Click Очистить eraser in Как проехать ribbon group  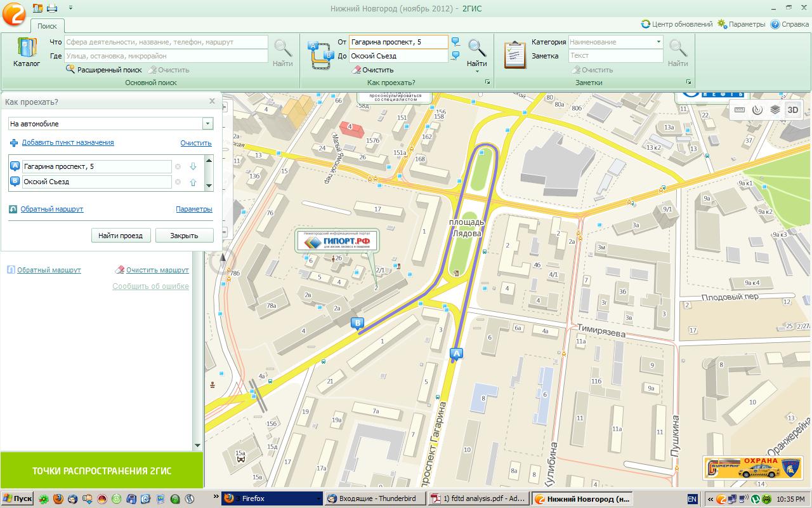(x=372, y=70)
